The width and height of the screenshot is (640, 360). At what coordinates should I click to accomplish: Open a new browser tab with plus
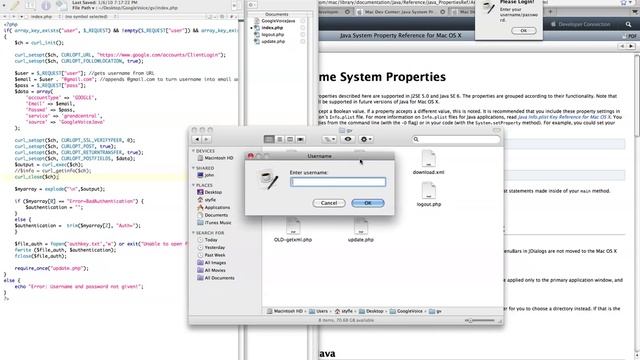point(550,12)
